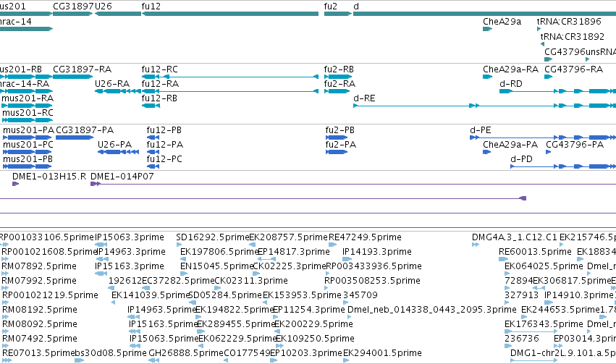Click the long fu12 gene bar
The height and width of the screenshot is (364, 616).
(x=230, y=14)
